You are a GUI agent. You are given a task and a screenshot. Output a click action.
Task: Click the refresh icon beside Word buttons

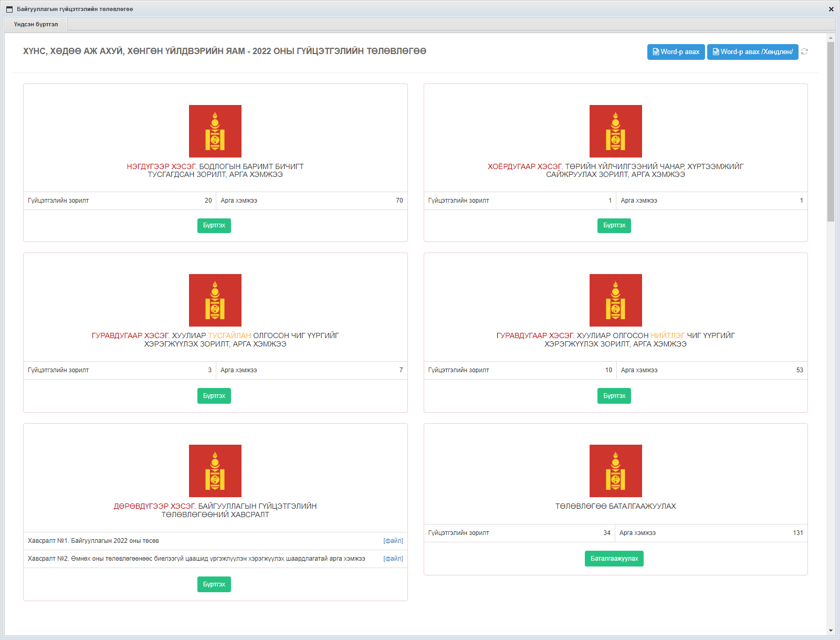(x=804, y=51)
